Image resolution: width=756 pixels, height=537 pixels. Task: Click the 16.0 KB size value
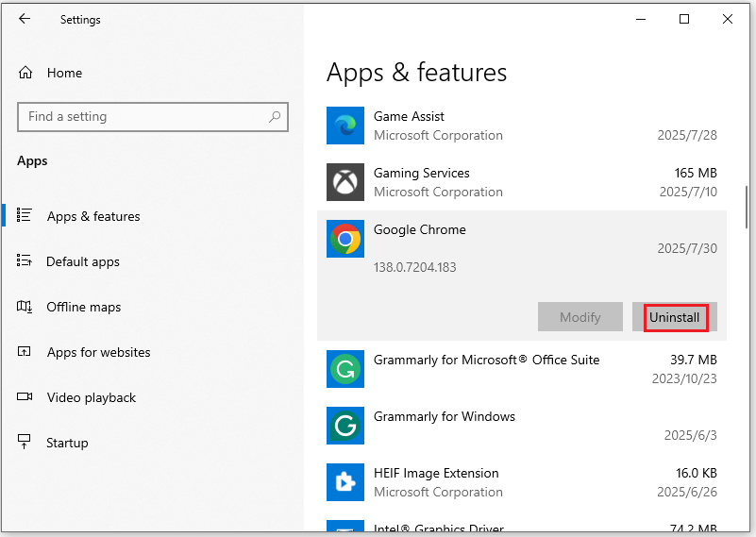point(697,473)
